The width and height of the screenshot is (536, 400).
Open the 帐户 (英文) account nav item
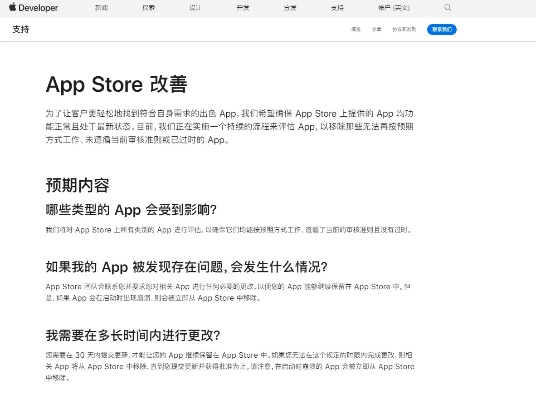coord(394,8)
